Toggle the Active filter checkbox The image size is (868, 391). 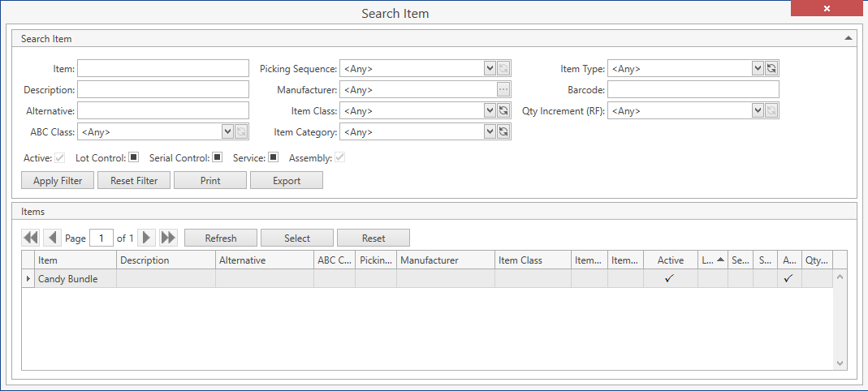coord(60,157)
